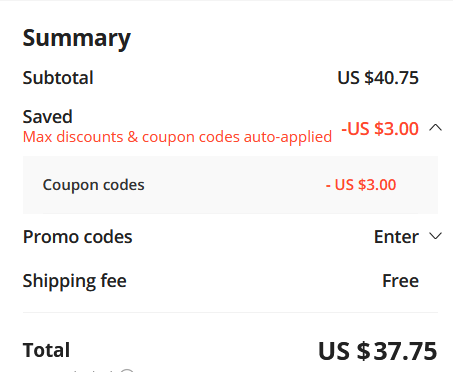Click the Shipping fee label
This screenshot has height=372, width=453.
(75, 281)
